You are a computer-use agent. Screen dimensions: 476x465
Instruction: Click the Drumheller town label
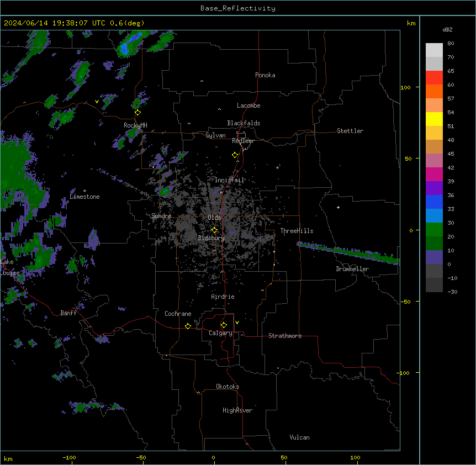(352, 269)
